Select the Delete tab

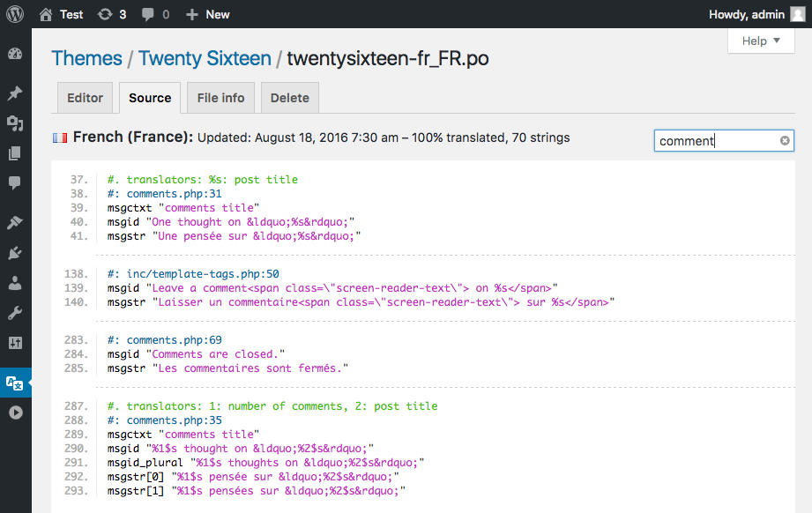tap(289, 98)
